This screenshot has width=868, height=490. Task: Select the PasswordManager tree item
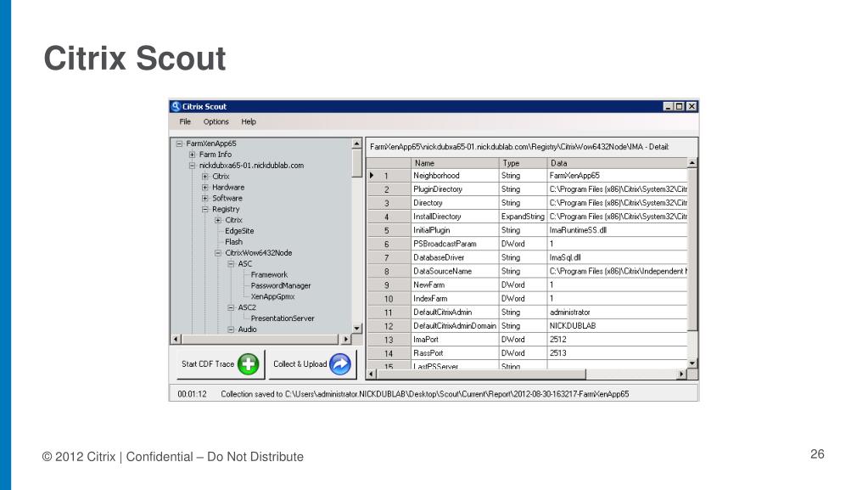tap(281, 285)
